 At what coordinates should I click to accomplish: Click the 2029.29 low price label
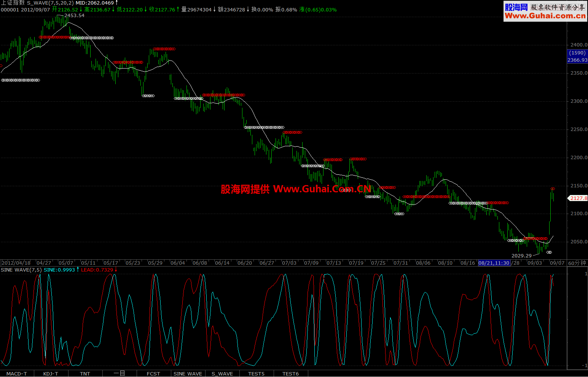coord(521,256)
